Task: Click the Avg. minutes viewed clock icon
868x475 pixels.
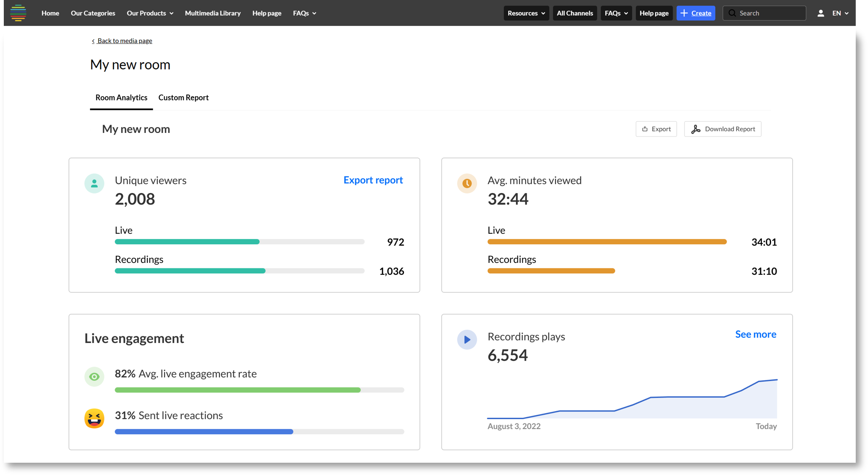Action: click(467, 183)
